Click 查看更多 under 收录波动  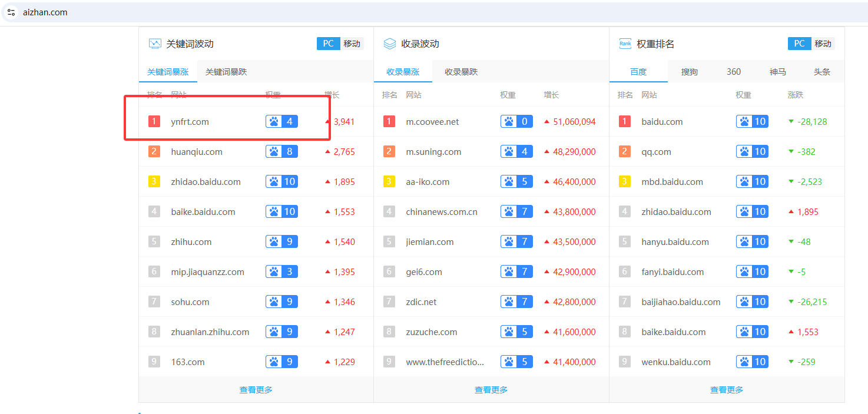point(491,390)
